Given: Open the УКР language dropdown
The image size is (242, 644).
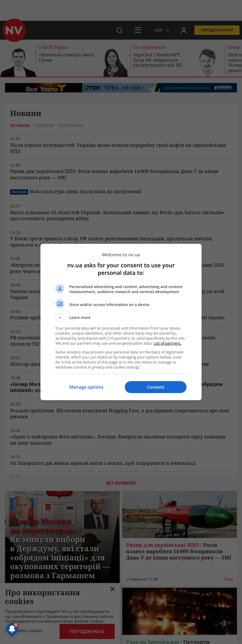Looking at the screenshot, I should [x=162, y=30].
